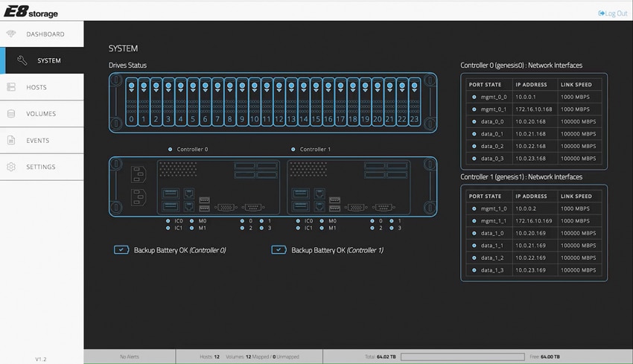The height and width of the screenshot is (364, 633).
Task: Click the V1.2 version label
Action: pos(41,359)
